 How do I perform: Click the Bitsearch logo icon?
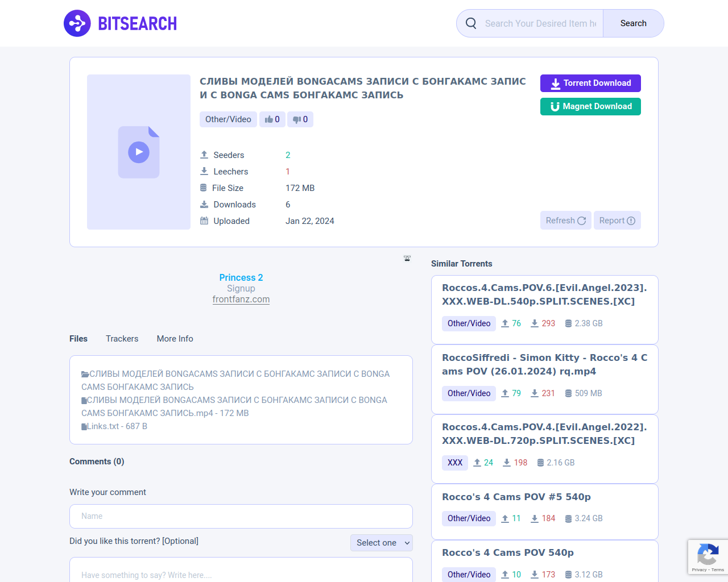[x=77, y=23]
